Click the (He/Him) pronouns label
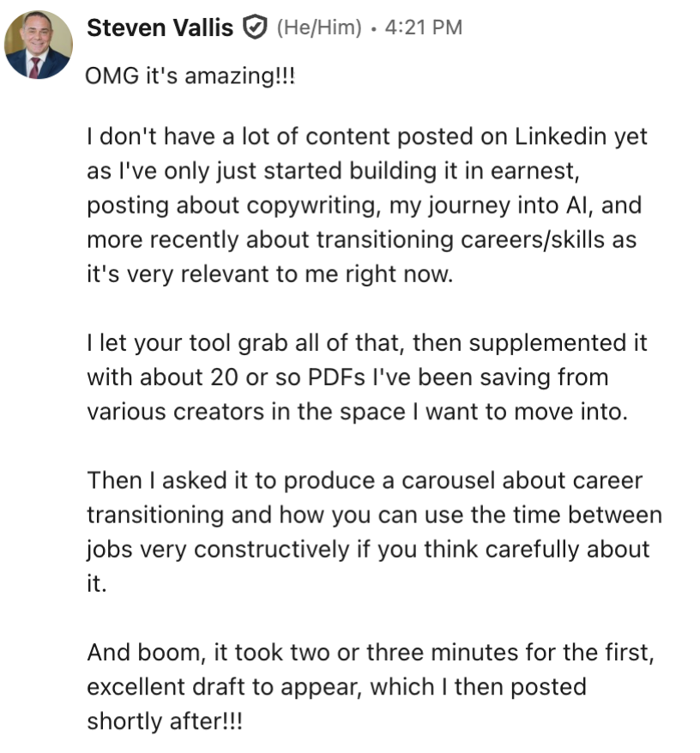This screenshot has height=753, width=700. (318, 28)
